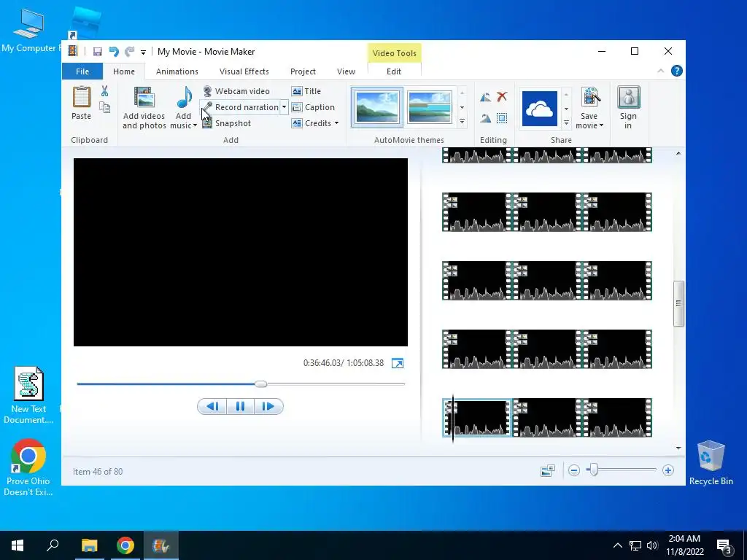This screenshot has width=747, height=560.
Task: Open Windows Start menu
Action: 18,545
